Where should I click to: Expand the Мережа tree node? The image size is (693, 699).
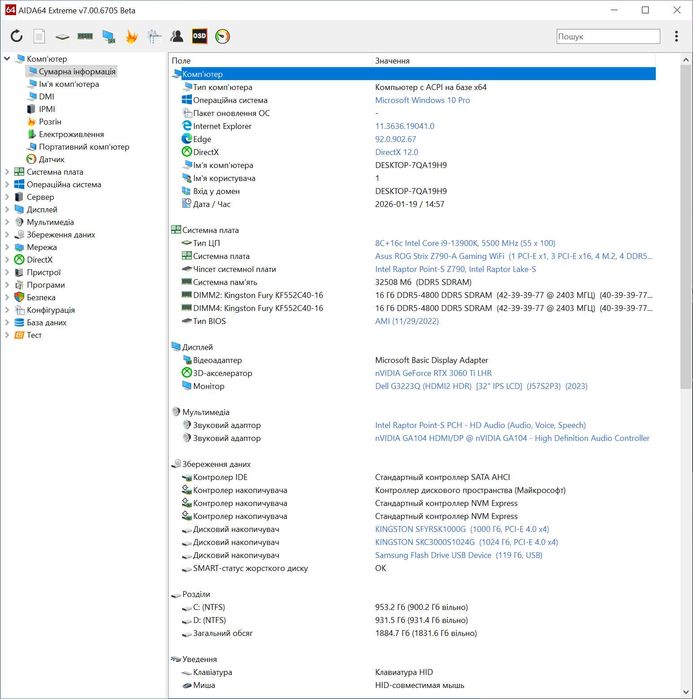7,247
